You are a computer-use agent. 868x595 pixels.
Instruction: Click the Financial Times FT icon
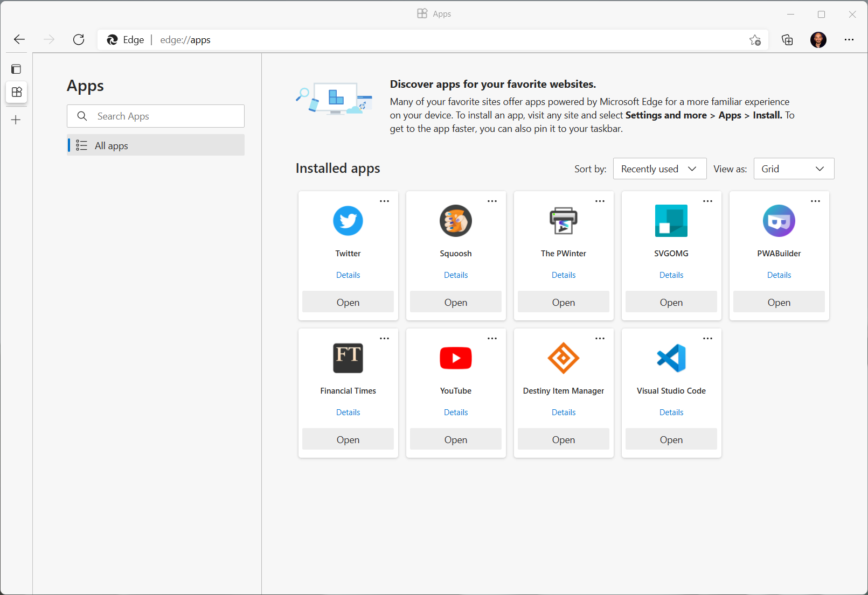[348, 358]
